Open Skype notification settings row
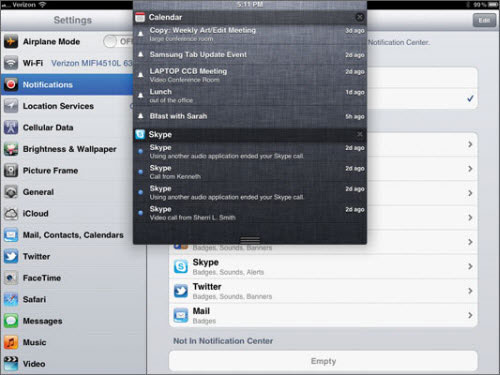This screenshot has height=375, width=500. pyautogui.click(x=323, y=267)
